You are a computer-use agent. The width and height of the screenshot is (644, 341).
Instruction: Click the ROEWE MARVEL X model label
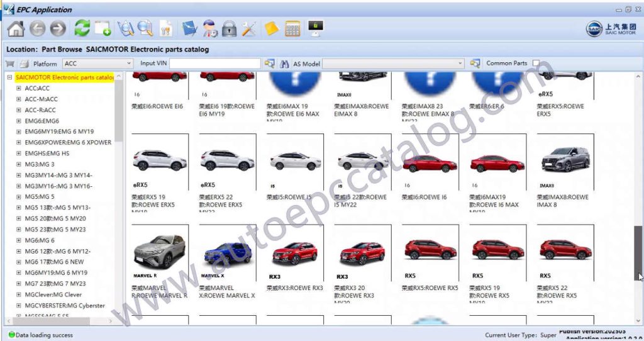point(227,292)
